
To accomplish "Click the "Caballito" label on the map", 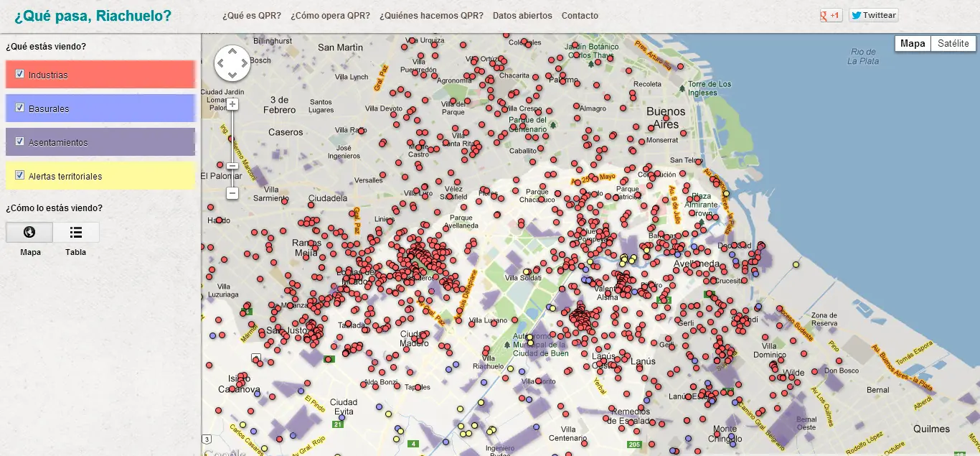I will coord(523,151).
